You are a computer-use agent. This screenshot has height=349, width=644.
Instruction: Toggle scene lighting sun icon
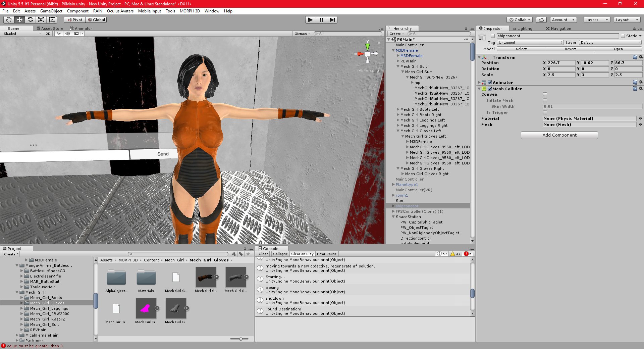pos(59,34)
